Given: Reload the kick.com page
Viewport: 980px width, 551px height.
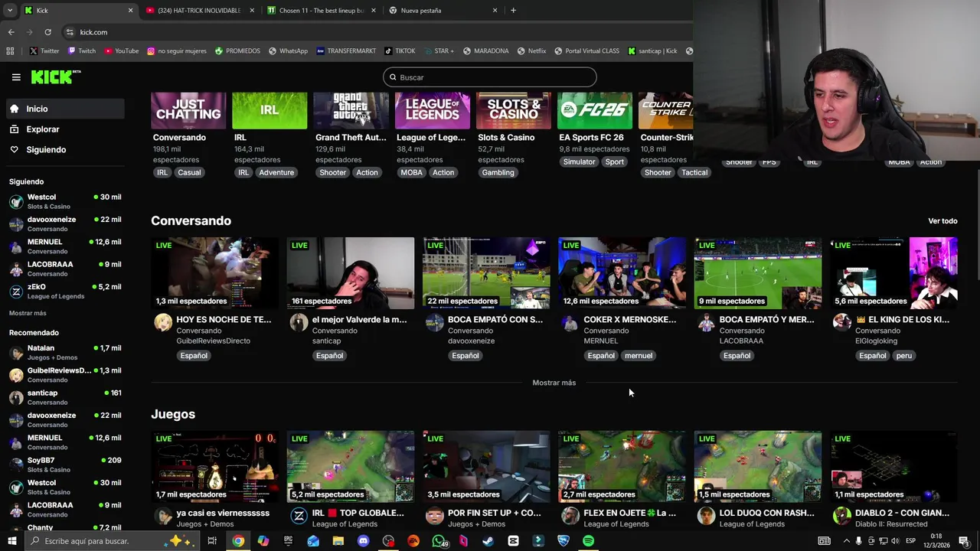Looking at the screenshot, I should pyautogui.click(x=47, y=32).
